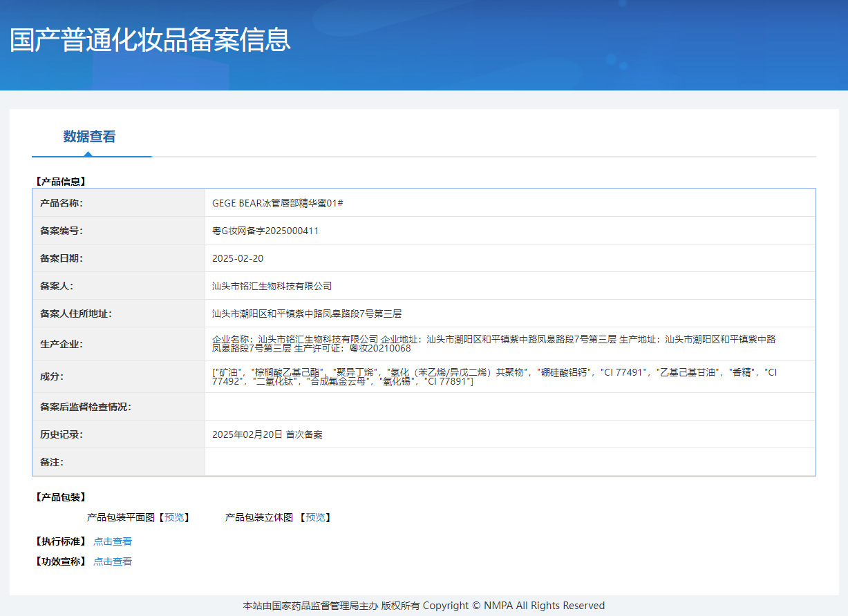Click the 历史记录 row label
Image resolution: width=848 pixels, height=616 pixels.
point(62,434)
